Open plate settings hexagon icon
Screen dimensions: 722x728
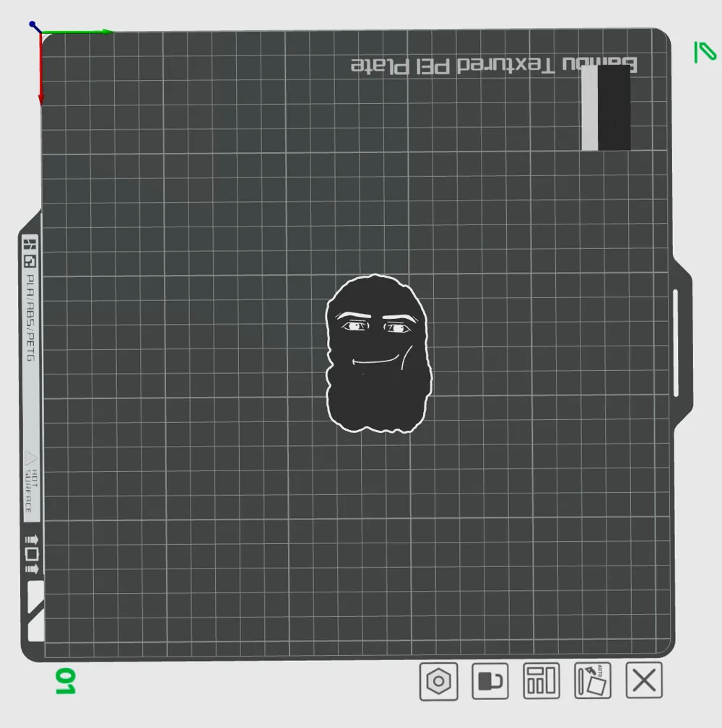tap(439, 681)
